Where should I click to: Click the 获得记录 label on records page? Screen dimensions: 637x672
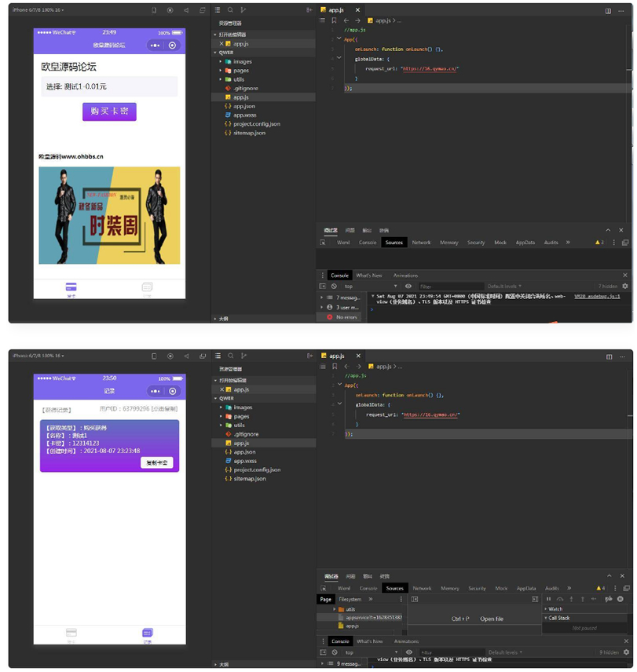pyautogui.click(x=56, y=409)
